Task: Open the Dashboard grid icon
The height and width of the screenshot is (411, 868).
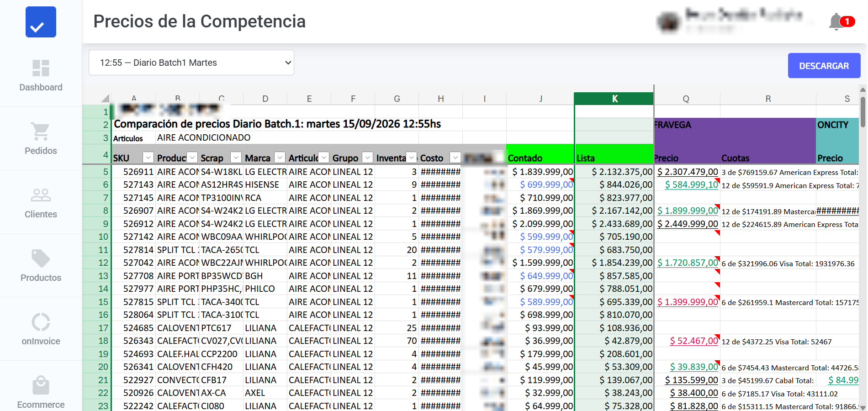Action: (41, 68)
